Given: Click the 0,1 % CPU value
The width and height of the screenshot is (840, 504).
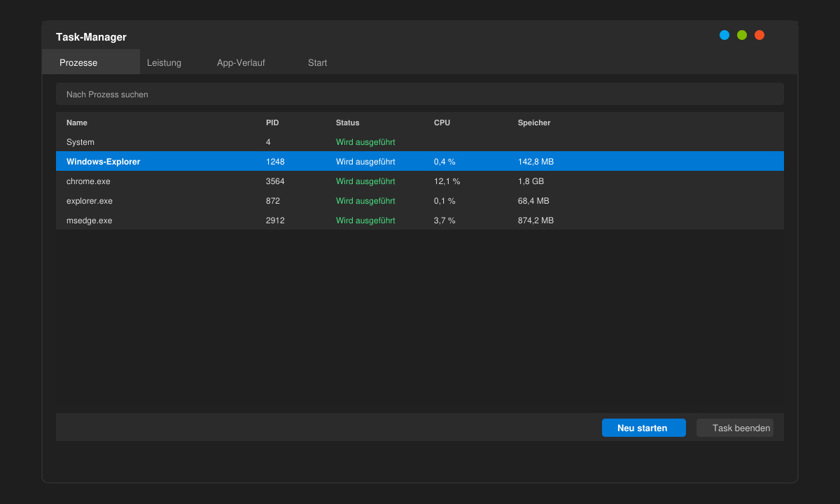Looking at the screenshot, I should tap(444, 200).
